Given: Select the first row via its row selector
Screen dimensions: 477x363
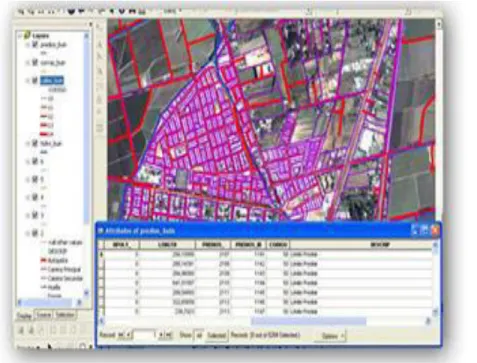Looking at the screenshot, I should pyautogui.click(x=101, y=254).
